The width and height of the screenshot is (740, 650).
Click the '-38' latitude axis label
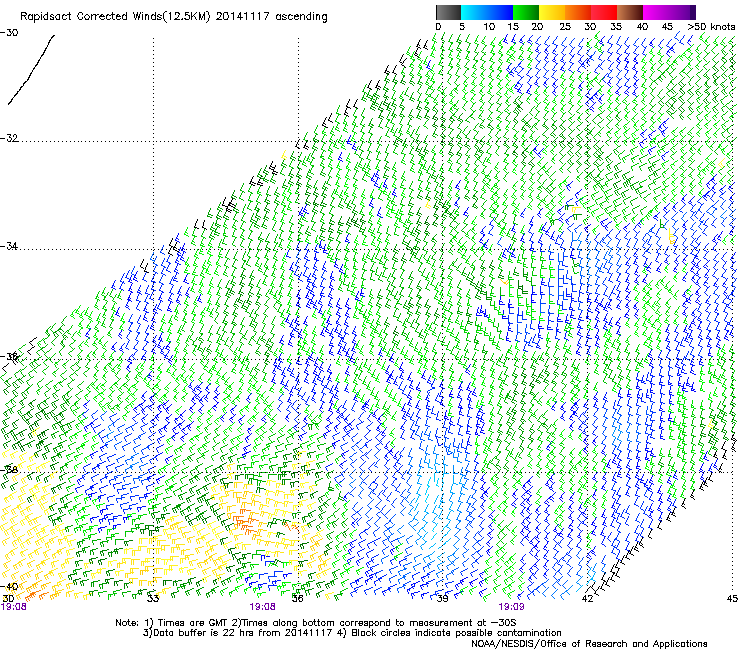point(9,470)
